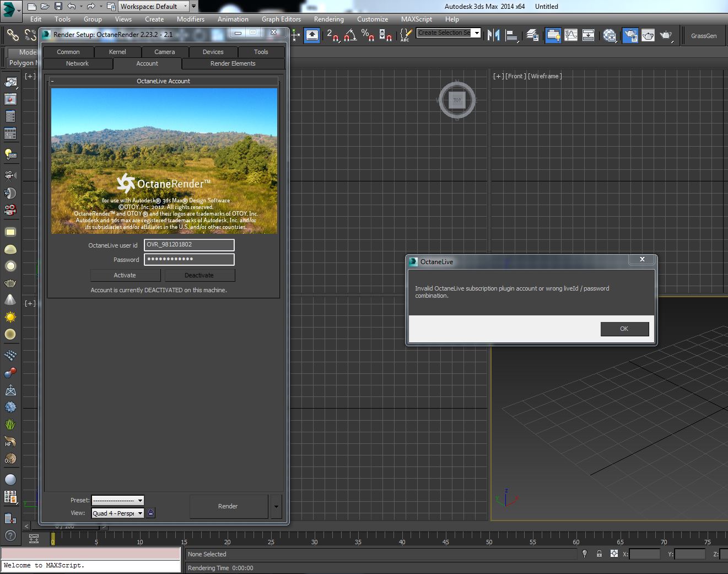The image size is (728, 574).
Task: Click the Render Production teapot icon
Action: click(666, 35)
